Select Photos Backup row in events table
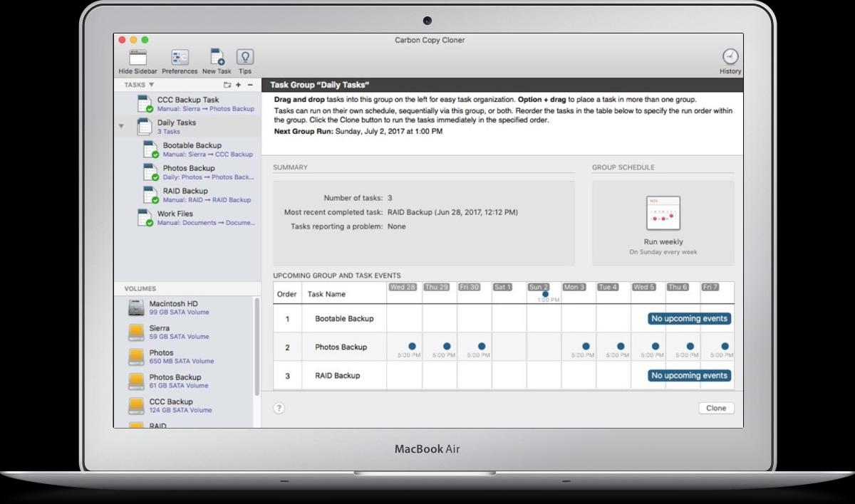 [x=503, y=347]
